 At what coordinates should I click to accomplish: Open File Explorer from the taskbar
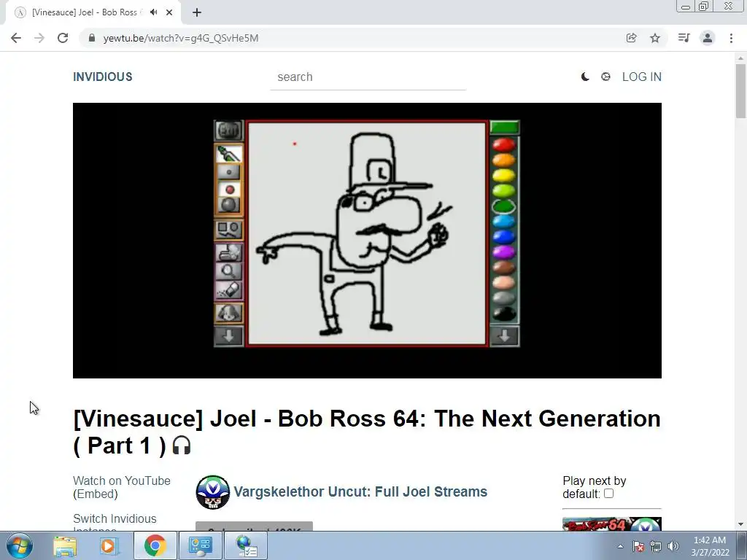pyautogui.click(x=65, y=545)
